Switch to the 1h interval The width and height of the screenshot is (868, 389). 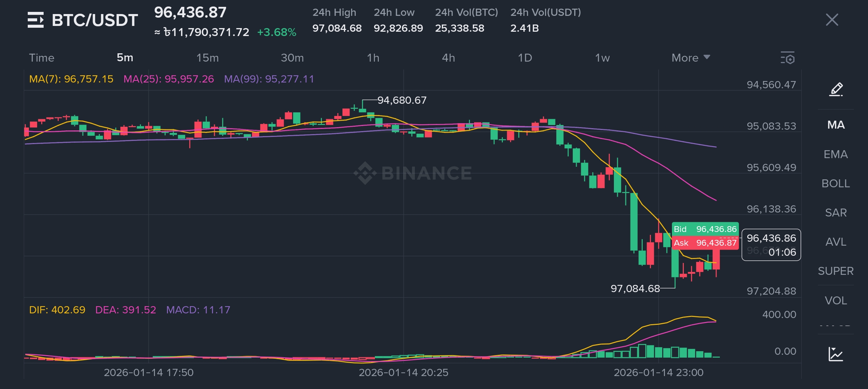coord(373,58)
